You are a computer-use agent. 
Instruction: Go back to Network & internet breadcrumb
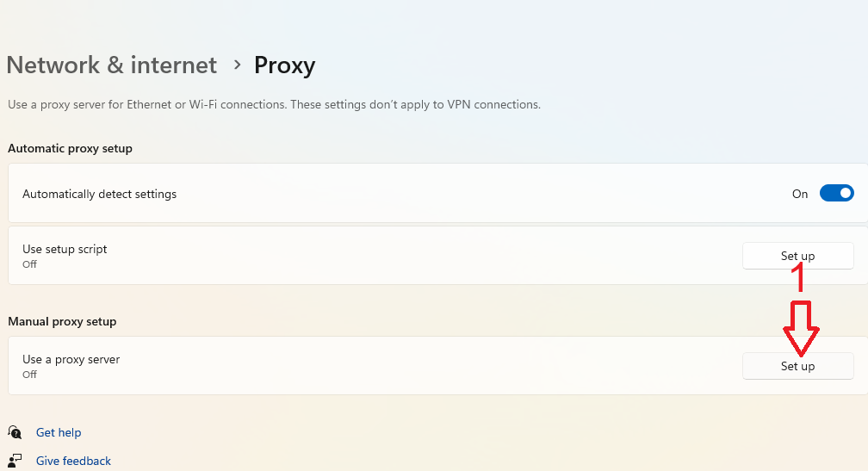coord(112,65)
